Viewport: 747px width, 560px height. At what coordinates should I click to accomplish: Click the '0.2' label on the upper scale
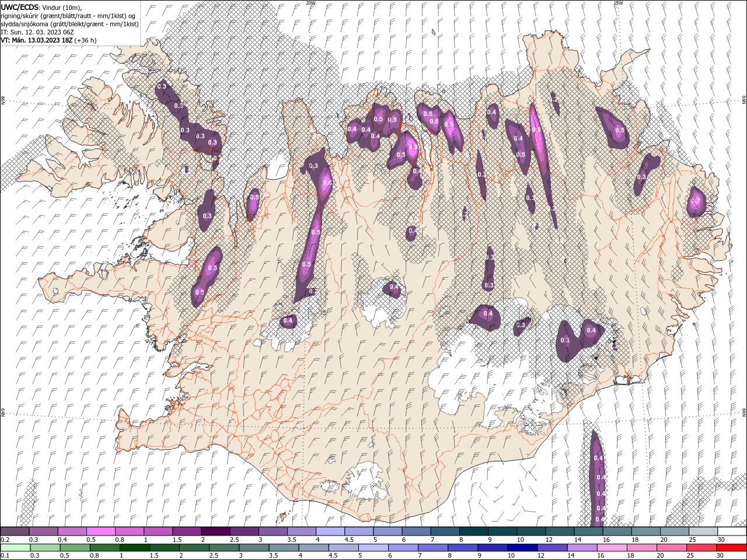pyautogui.click(x=5, y=540)
